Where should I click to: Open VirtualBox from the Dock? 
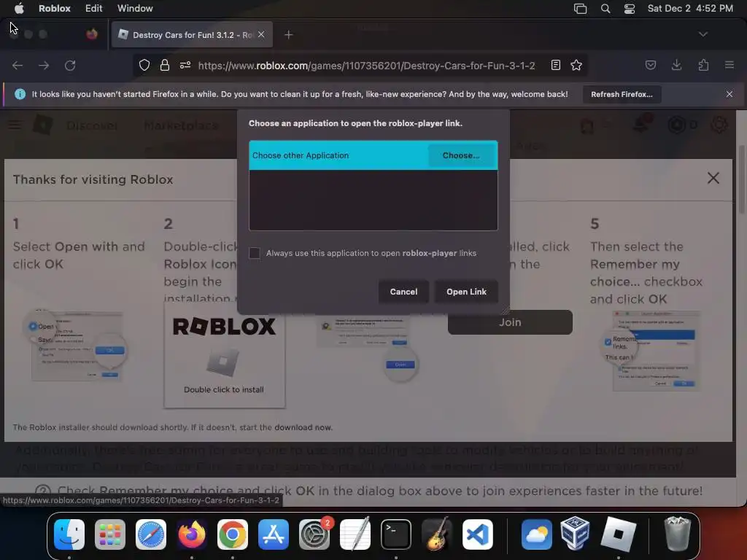click(575, 533)
